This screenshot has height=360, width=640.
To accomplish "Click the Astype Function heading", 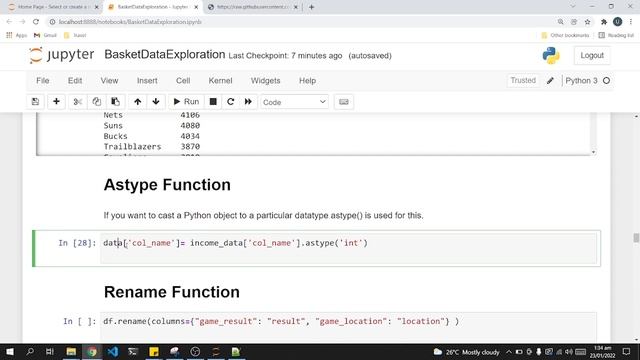I will pyautogui.click(x=167, y=185).
